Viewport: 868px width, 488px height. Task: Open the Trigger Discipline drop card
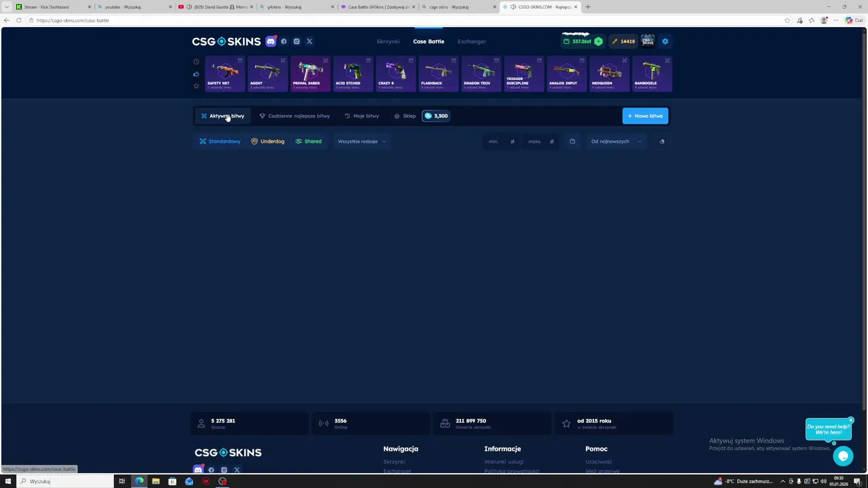click(524, 74)
